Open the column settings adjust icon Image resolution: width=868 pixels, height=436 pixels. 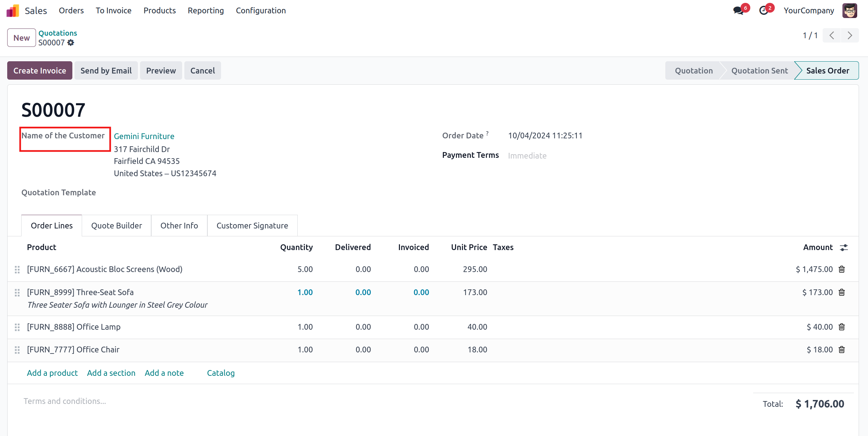[844, 248]
